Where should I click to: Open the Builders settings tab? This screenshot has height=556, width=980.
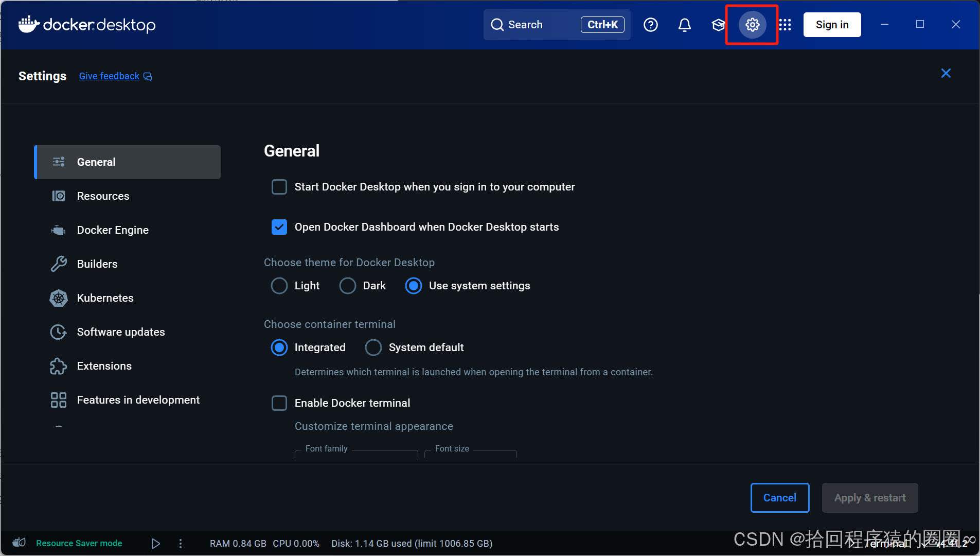click(x=128, y=264)
